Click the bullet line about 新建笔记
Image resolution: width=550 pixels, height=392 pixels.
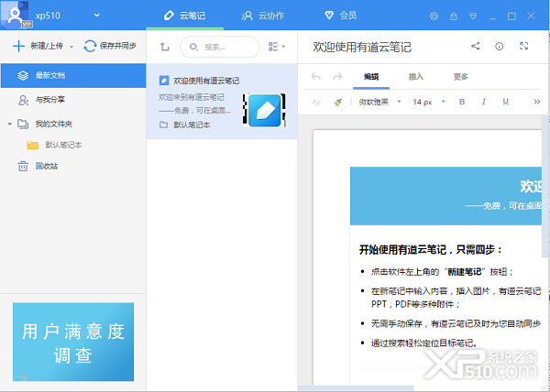point(442,272)
